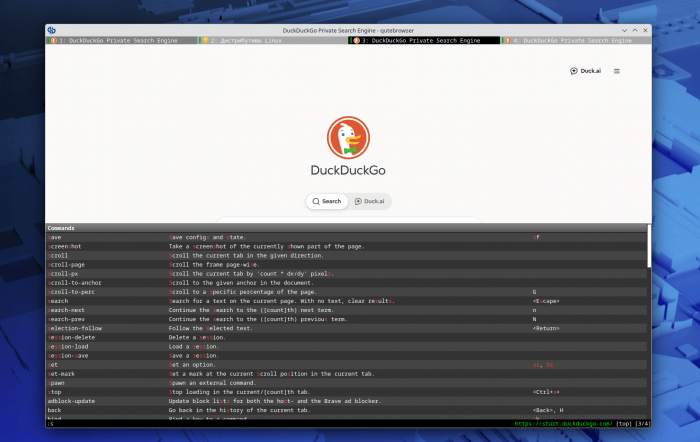Select the 'search-next' command row
Image resolution: width=700 pixels, height=442 pixels.
[x=347, y=310]
